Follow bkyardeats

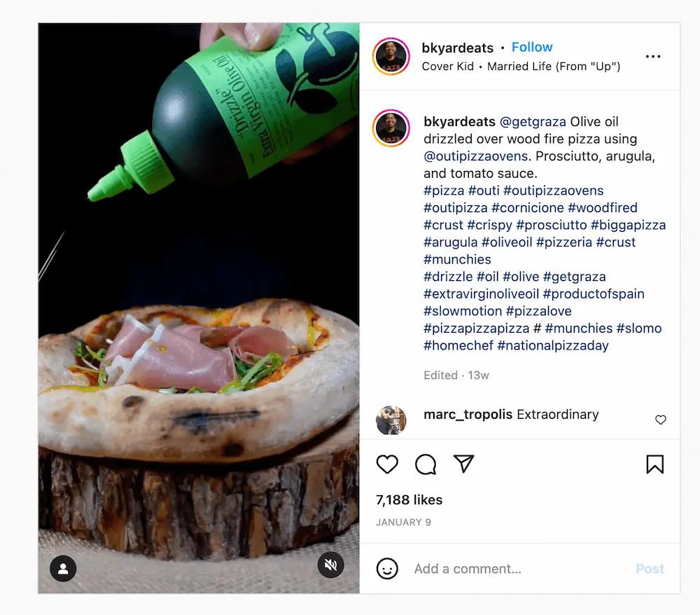coord(532,47)
